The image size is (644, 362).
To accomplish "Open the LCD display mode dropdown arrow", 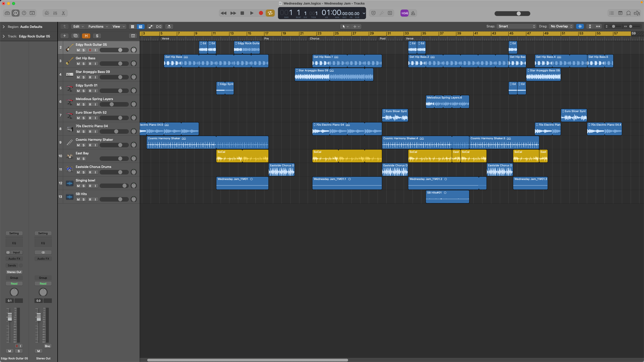I will [364, 13].
